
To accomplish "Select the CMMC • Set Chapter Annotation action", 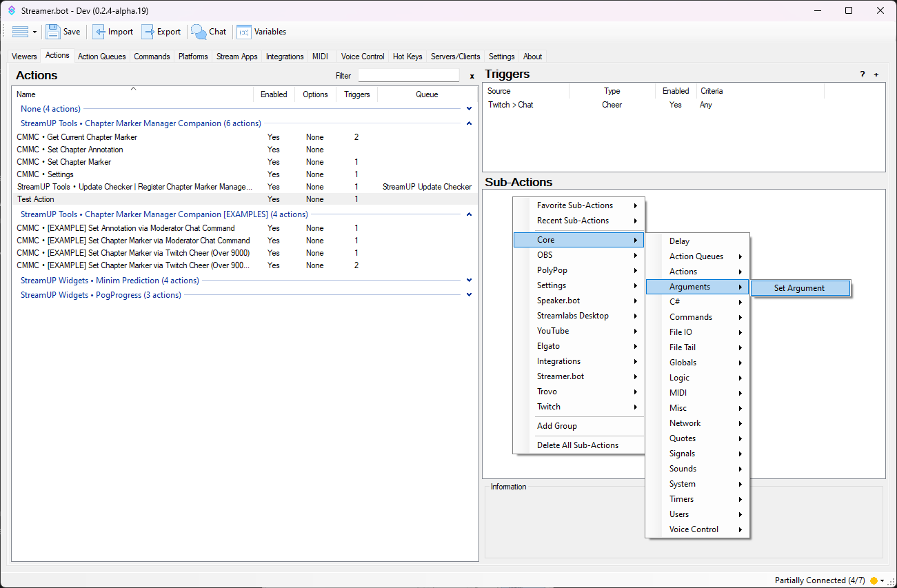I will pyautogui.click(x=245, y=150).
